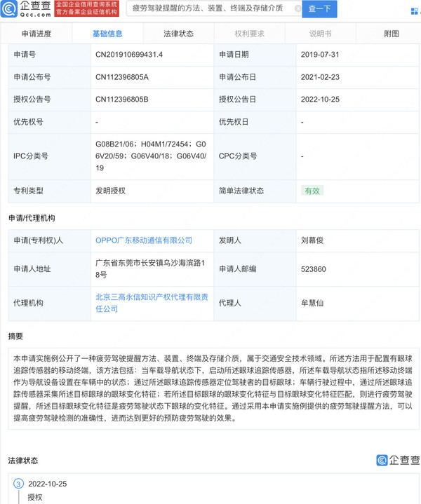421x504 pixels.
Task: Click the 申请(专利权)人 label cell
Action: coord(50,240)
